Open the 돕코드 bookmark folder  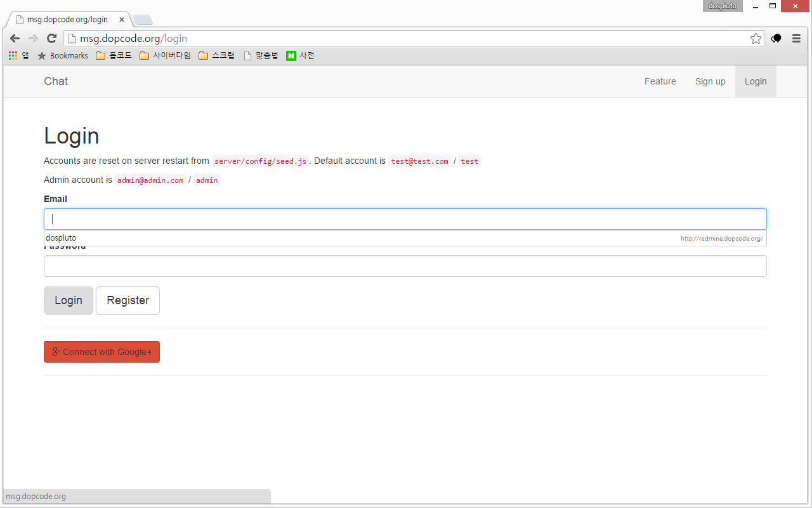114,56
